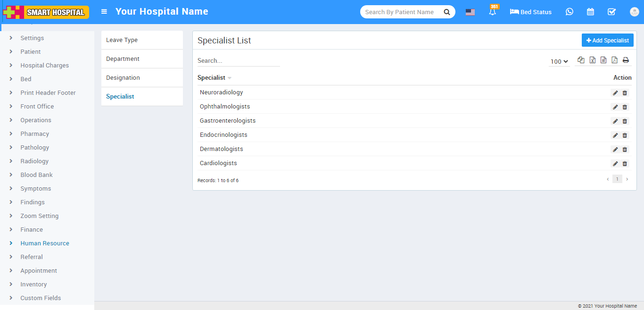Expand Human Resource in the sidebar
The height and width of the screenshot is (310, 644).
pos(44,243)
